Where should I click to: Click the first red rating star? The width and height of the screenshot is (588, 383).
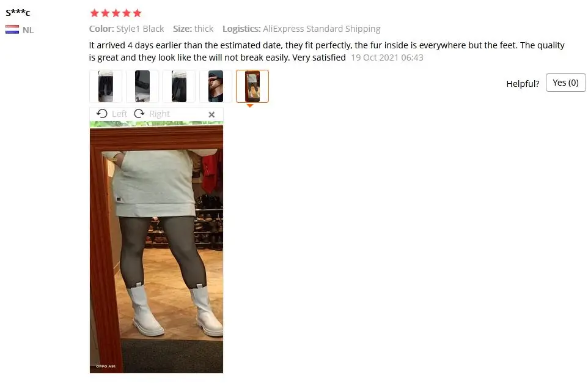click(x=95, y=13)
